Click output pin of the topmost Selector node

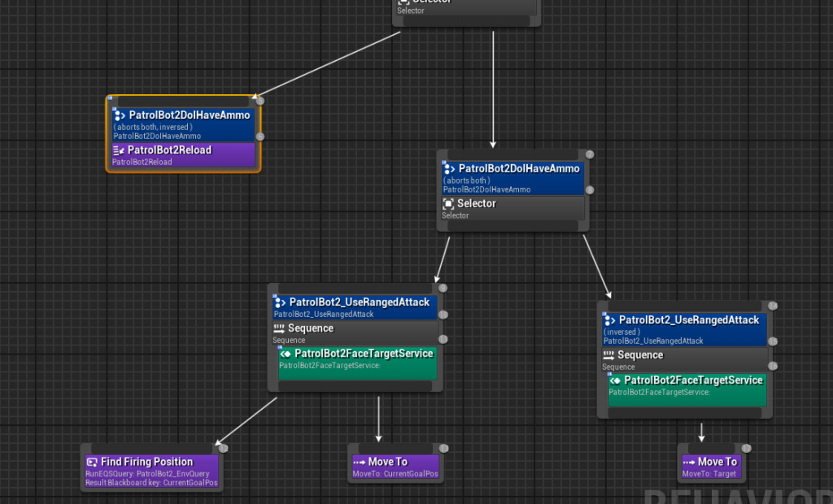(466, 20)
